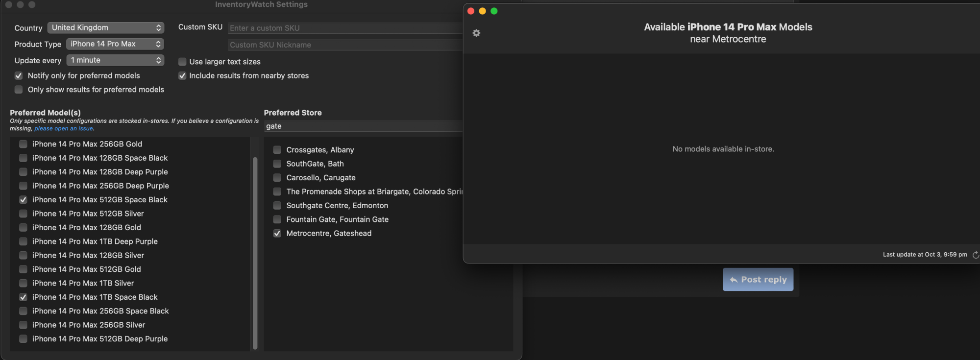This screenshot has width=980, height=360.
Task: Click the Preferred Models list scrollbar
Action: coord(255,253)
